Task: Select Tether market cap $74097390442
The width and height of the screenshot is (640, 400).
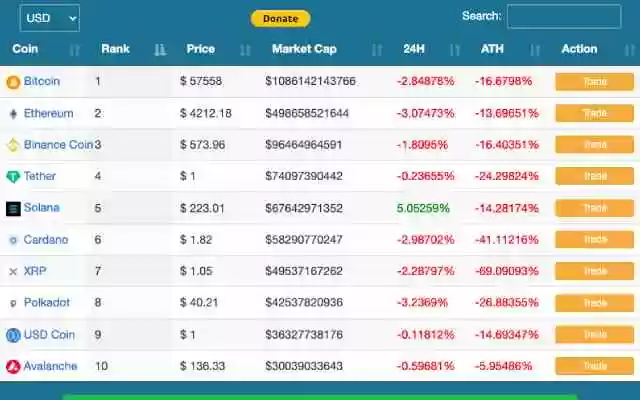Action: (304, 176)
